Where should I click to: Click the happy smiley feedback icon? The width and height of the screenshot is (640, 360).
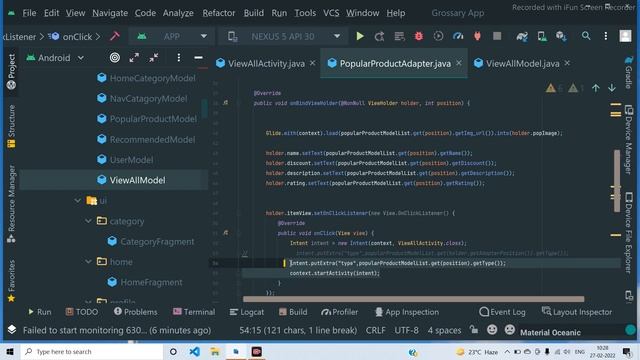click(x=492, y=330)
